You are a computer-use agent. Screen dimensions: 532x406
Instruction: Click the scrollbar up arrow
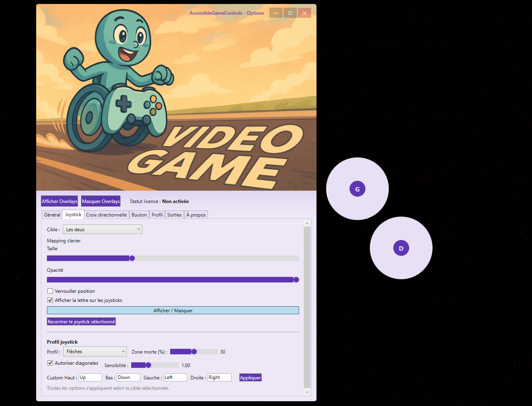(x=307, y=223)
